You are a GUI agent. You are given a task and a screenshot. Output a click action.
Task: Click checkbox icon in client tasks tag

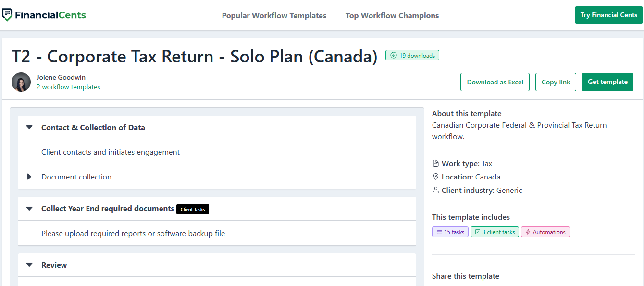pyautogui.click(x=478, y=232)
